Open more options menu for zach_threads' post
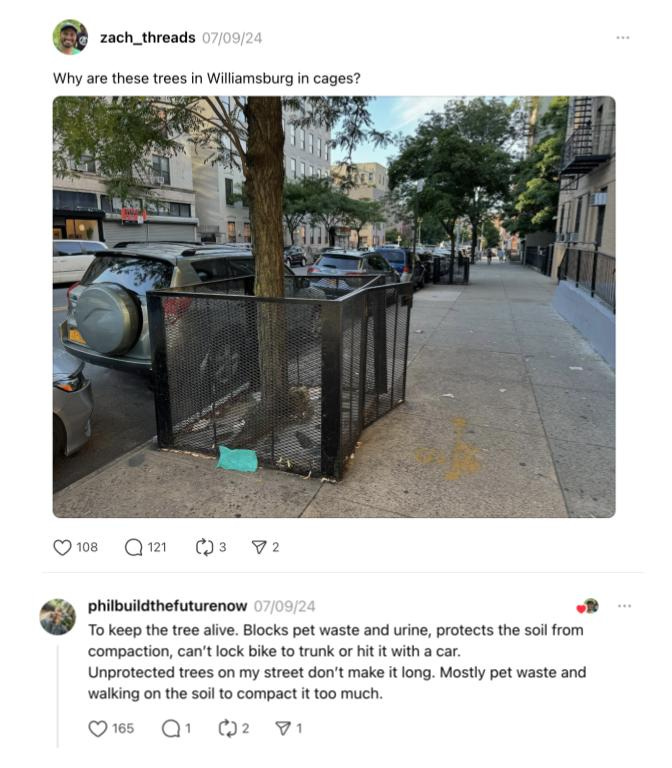This screenshot has width=672, height=768. point(623,38)
